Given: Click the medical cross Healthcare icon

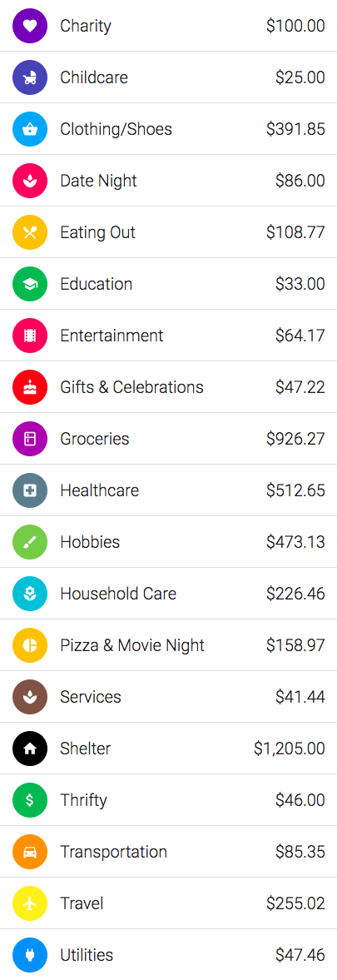Looking at the screenshot, I should tap(30, 490).
